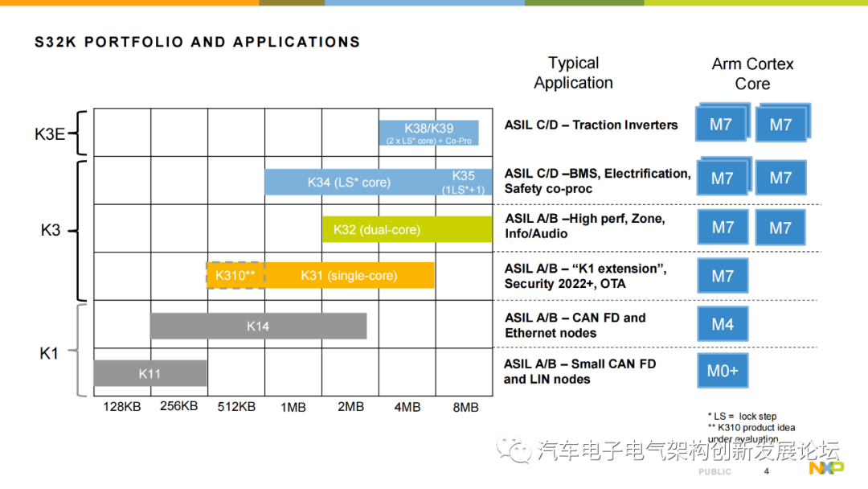
Task: Click the gray K11 bar
Action: point(150,373)
